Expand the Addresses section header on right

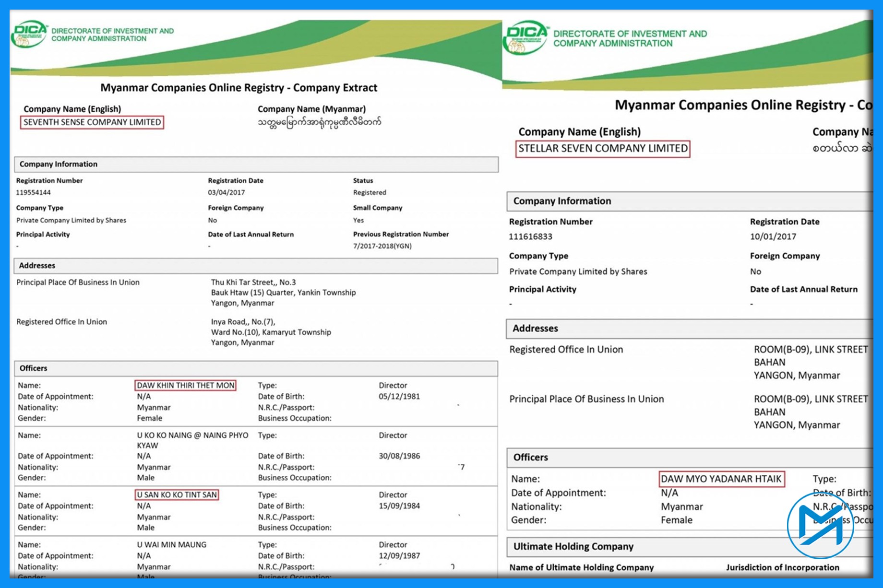(535, 328)
